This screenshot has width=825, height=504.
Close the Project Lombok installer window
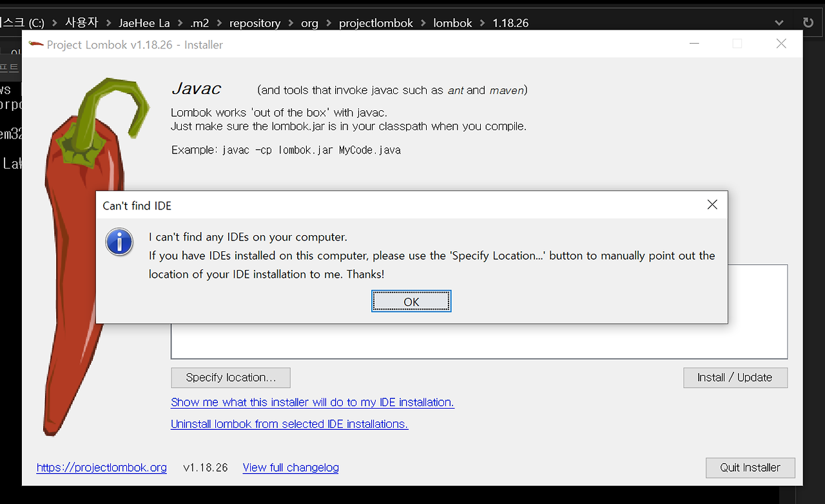pyautogui.click(x=781, y=44)
